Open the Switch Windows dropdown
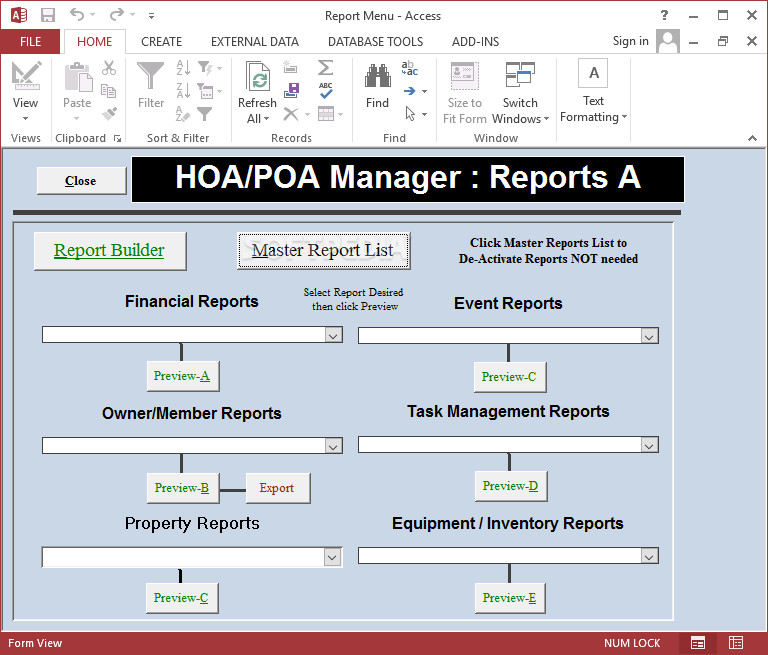The height and width of the screenshot is (655, 768). (521, 91)
